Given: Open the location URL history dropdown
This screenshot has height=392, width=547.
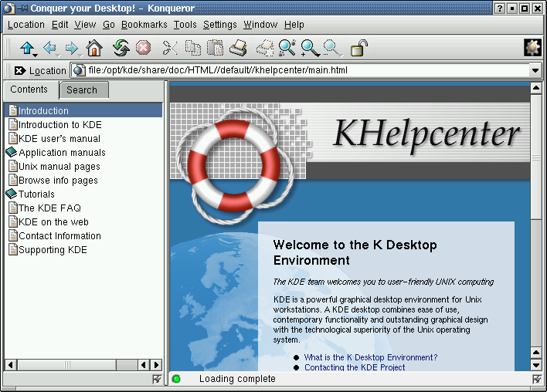Looking at the screenshot, I should coord(535,70).
